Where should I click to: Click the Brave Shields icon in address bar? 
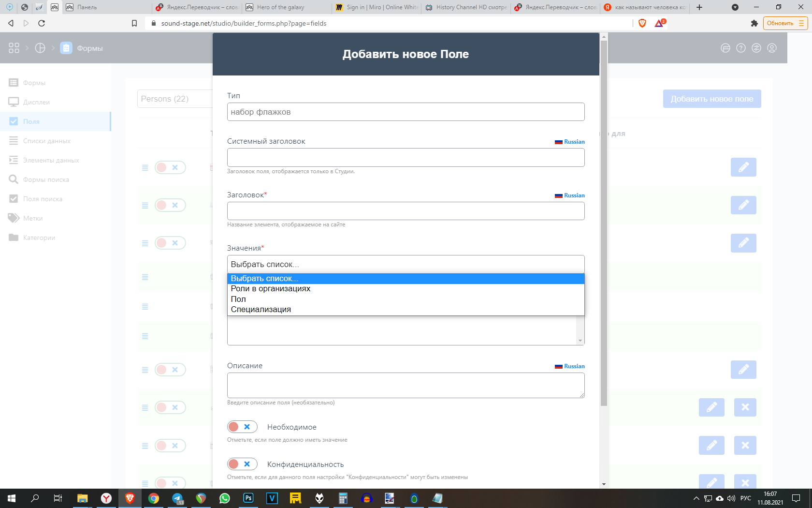642,23
